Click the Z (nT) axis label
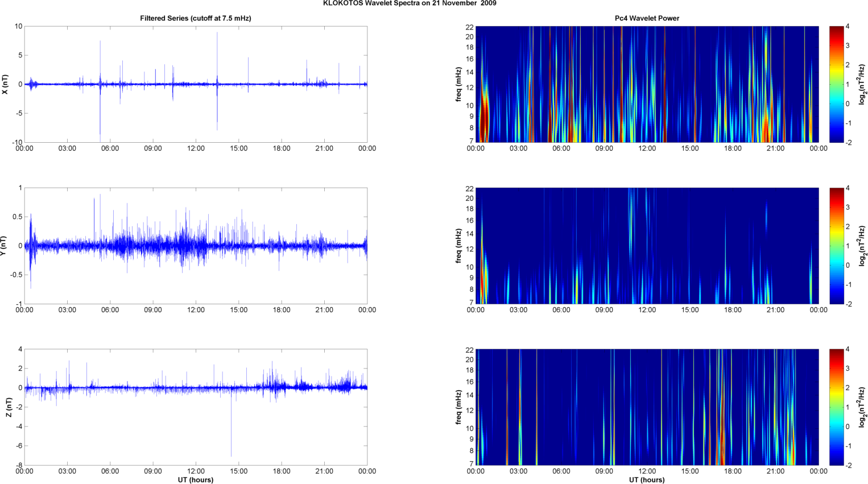The height and width of the screenshot is (484, 868). pyautogui.click(x=8, y=407)
